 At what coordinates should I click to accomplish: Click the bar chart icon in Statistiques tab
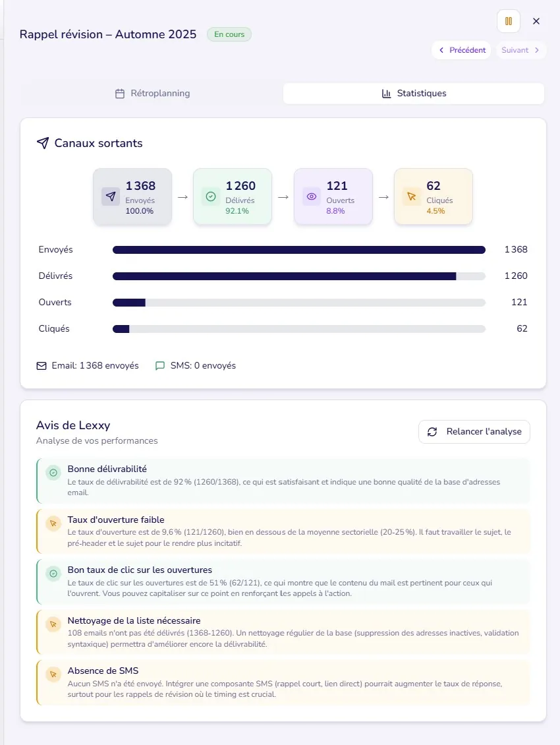point(386,94)
